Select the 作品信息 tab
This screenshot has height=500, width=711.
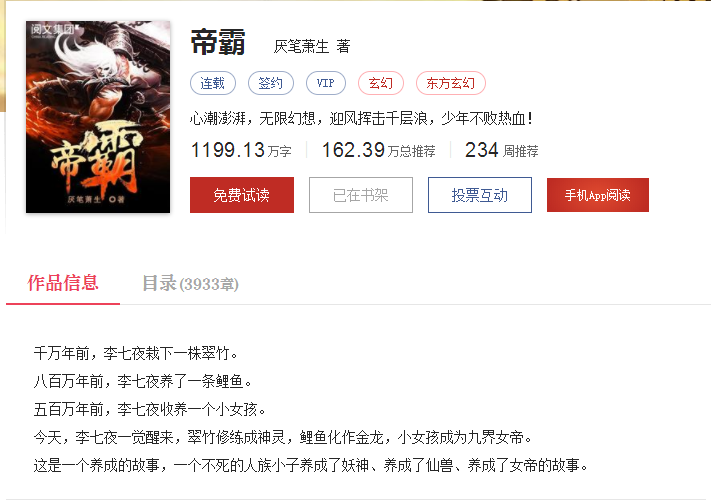[x=63, y=283]
